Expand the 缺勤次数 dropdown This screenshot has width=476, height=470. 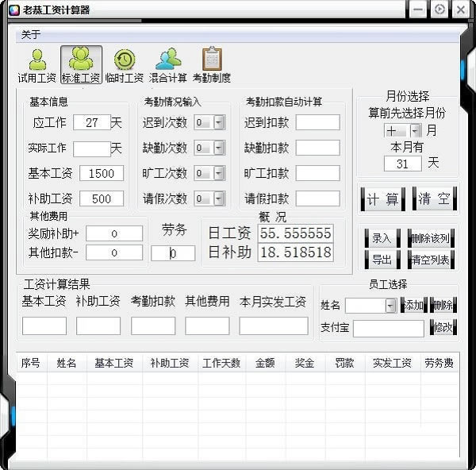tap(219, 148)
